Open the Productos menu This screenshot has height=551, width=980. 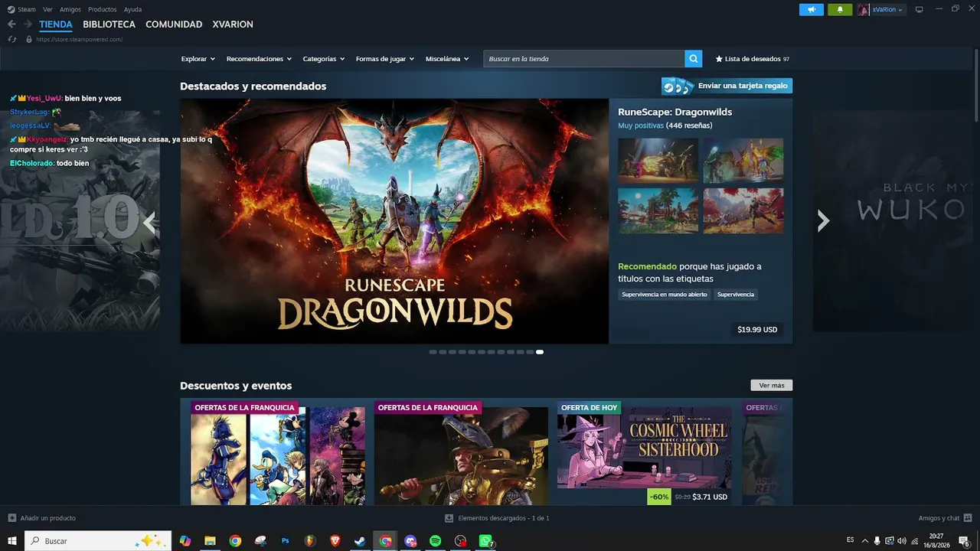click(x=103, y=9)
